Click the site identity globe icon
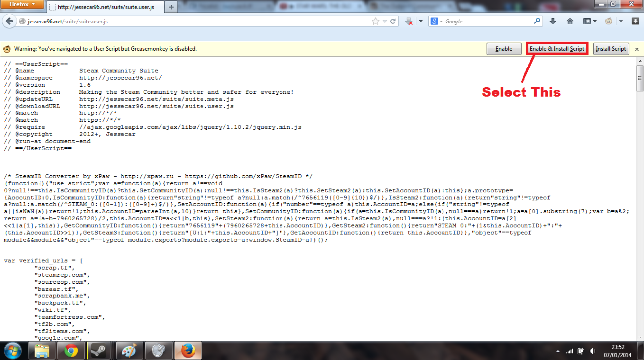The image size is (644, 360). pos(22,21)
